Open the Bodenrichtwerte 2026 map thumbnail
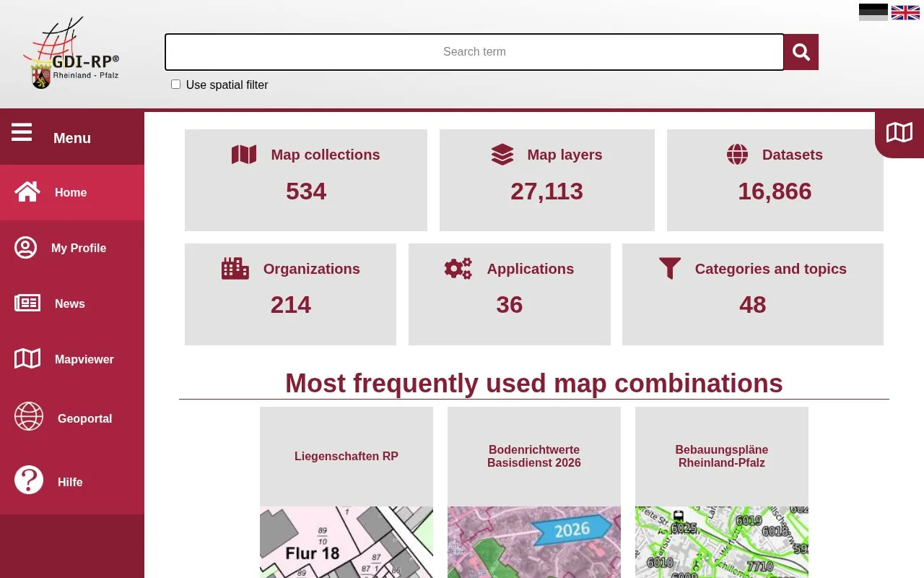The image size is (924, 578). pos(534,542)
